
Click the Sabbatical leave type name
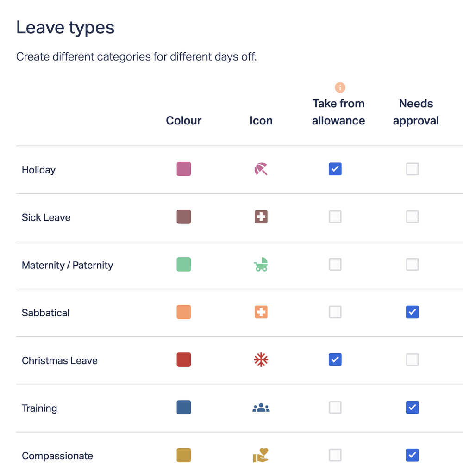pyautogui.click(x=45, y=313)
